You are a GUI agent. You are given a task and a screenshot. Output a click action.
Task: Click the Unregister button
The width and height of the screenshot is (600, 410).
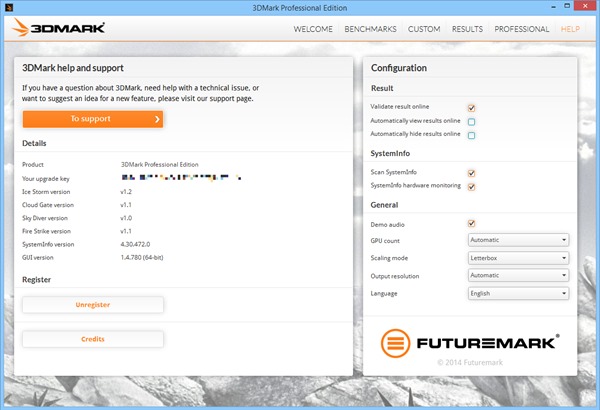pos(93,305)
